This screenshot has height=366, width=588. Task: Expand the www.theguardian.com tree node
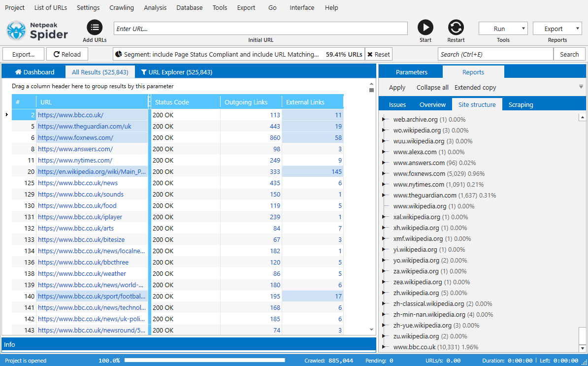point(385,196)
